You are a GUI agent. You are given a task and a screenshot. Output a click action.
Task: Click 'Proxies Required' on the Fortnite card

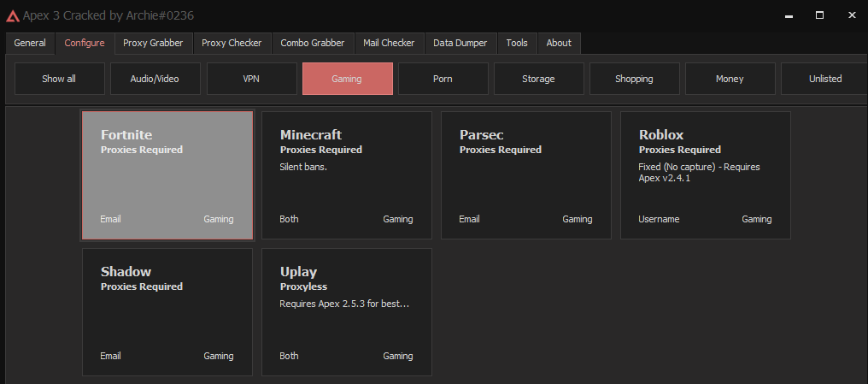pyautogui.click(x=142, y=150)
